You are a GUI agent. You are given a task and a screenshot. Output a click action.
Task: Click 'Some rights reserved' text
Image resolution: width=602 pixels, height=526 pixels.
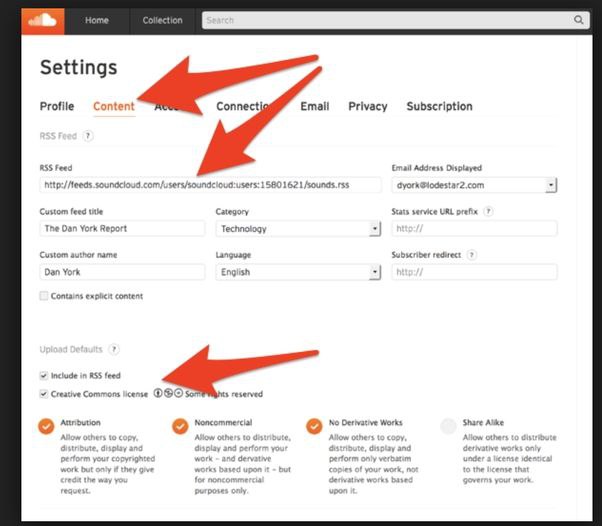coord(224,394)
